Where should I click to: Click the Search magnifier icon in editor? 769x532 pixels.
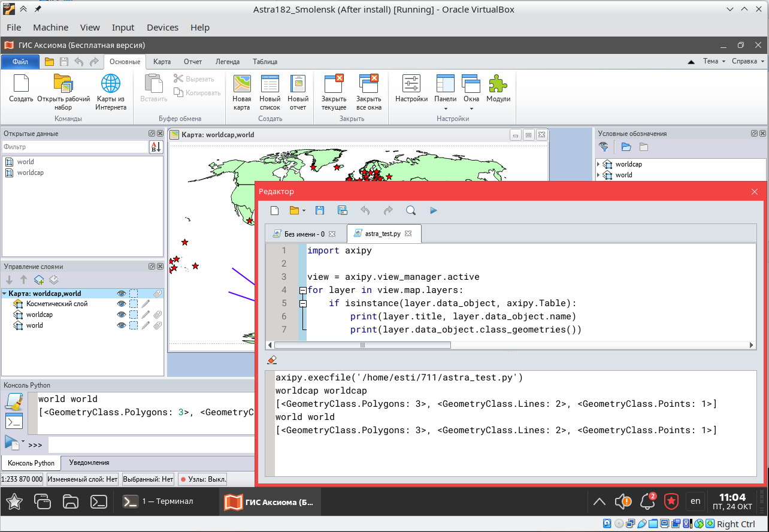pos(411,210)
